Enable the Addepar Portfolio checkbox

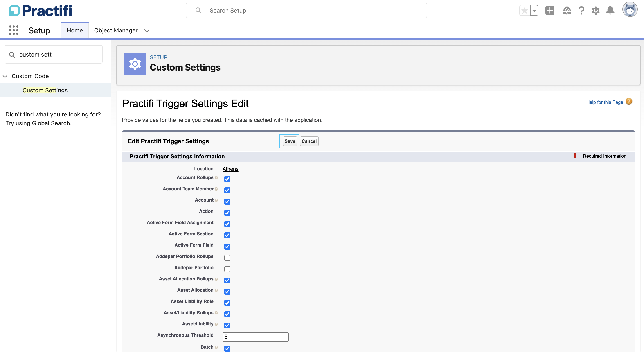click(x=227, y=269)
